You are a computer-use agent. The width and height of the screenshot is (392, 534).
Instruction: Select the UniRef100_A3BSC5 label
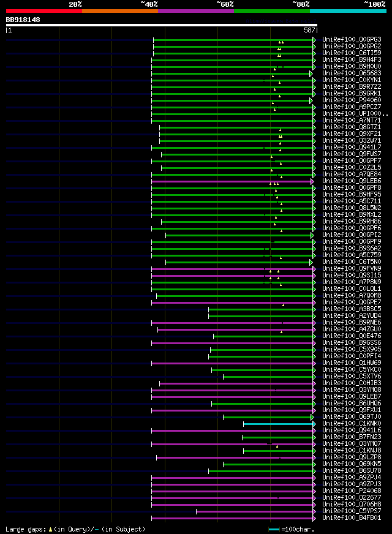tap(352, 309)
